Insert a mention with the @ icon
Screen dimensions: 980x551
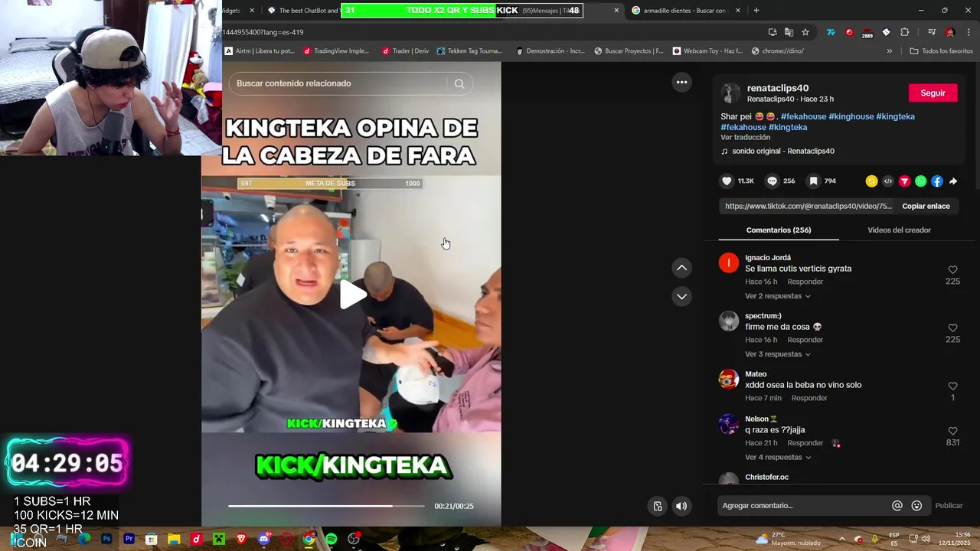click(897, 506)
